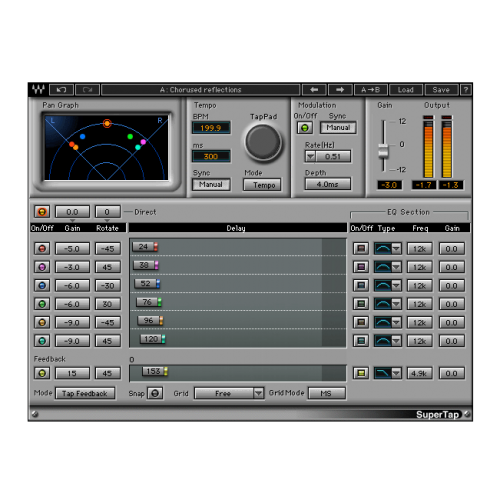Click the Load button
The height and width of the screenshot is (500, 500).
(406, 90)
